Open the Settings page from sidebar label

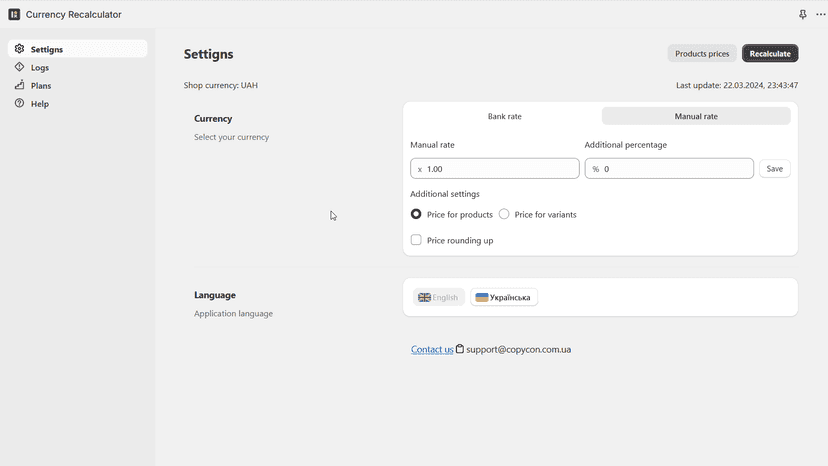[46, 49]
